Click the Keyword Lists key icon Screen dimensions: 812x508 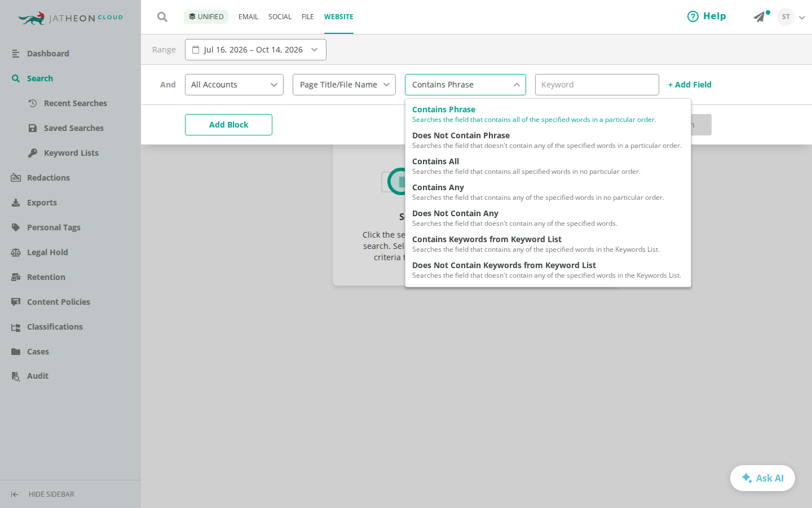tap(33, 153)
